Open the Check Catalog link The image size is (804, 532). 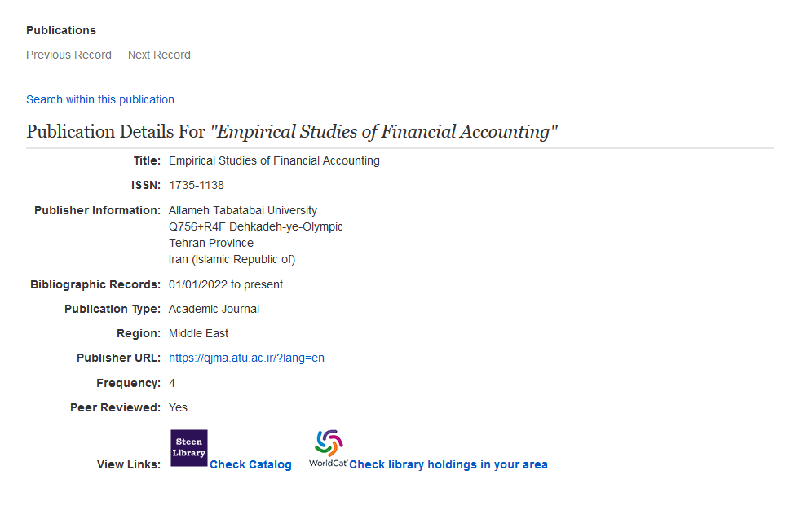tap(250, 464)
